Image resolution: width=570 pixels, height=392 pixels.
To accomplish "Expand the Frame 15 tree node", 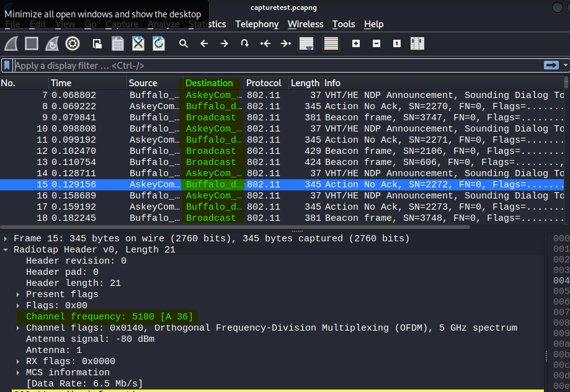I will [x=6, y=239].
